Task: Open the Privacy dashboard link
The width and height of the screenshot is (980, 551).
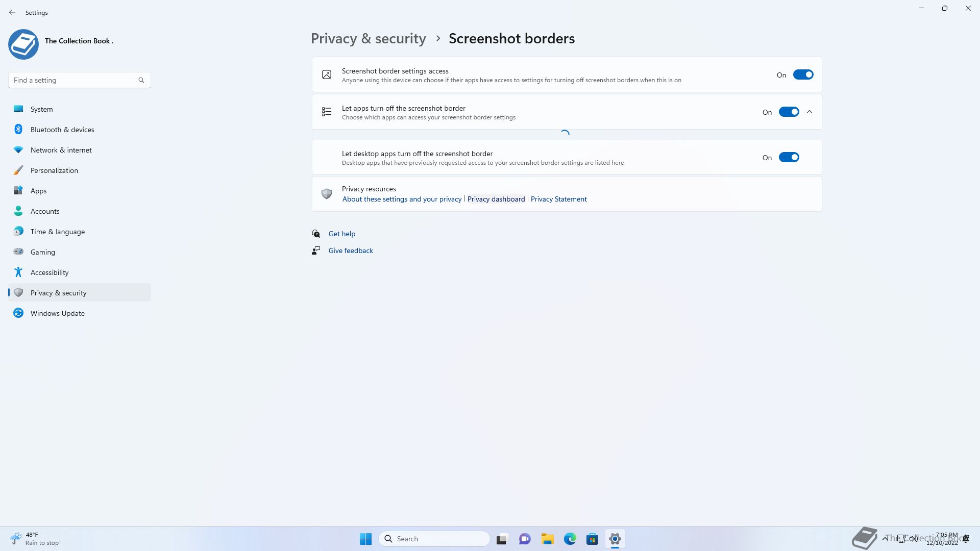Action: (496, 199)
